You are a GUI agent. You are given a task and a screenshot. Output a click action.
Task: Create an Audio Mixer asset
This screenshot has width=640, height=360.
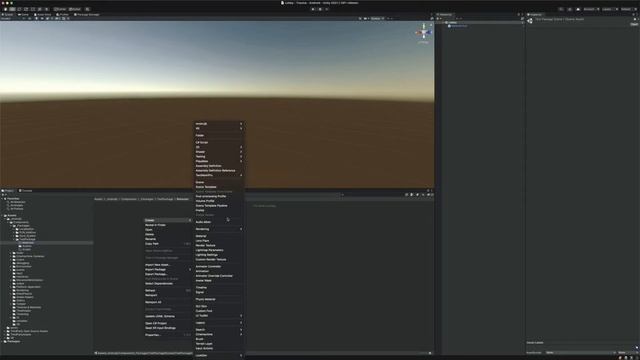[x=219, y=222]
